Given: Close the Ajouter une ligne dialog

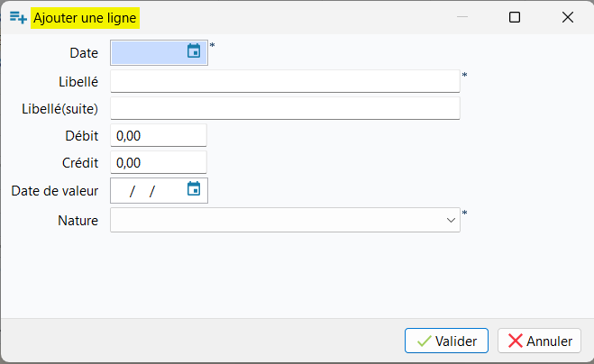Looking at the screenshot, I should (x=568, y=17).
